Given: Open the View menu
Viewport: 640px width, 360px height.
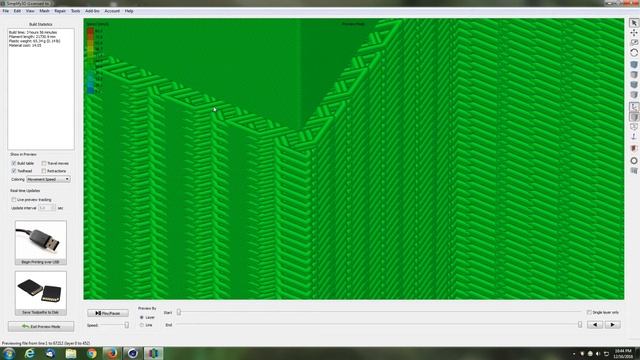Looking at the screenshot, I should coord(30,11).
